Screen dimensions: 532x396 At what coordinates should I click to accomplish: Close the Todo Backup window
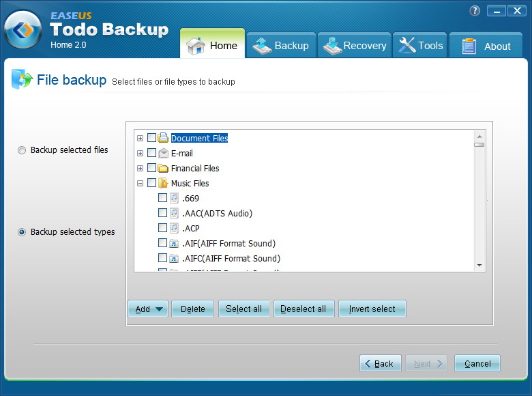517,11
